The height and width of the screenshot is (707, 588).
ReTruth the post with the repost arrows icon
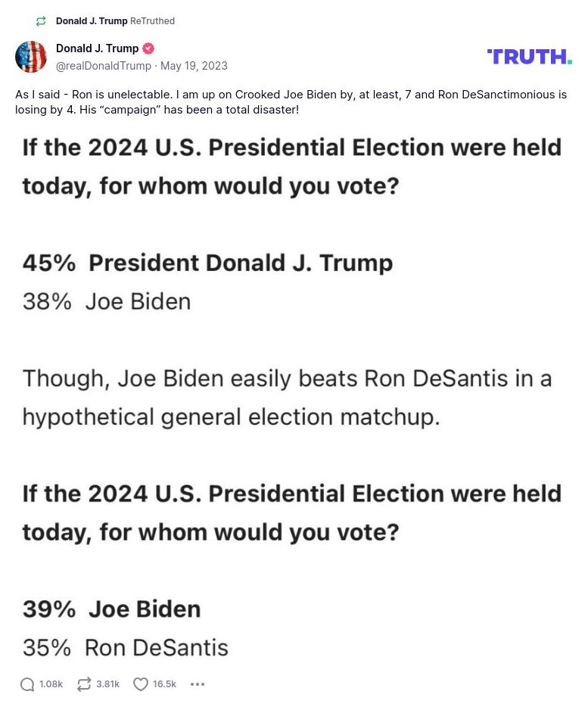(x=83, y=684)
